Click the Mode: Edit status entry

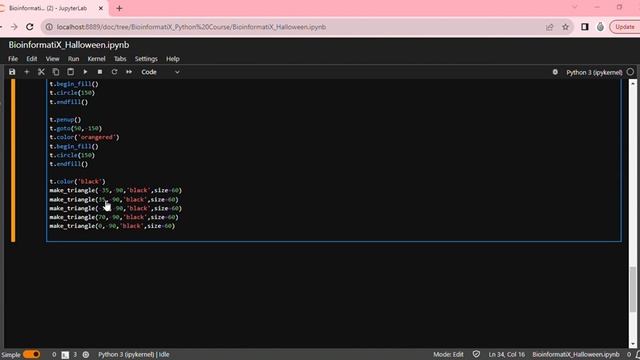[448, 354]
